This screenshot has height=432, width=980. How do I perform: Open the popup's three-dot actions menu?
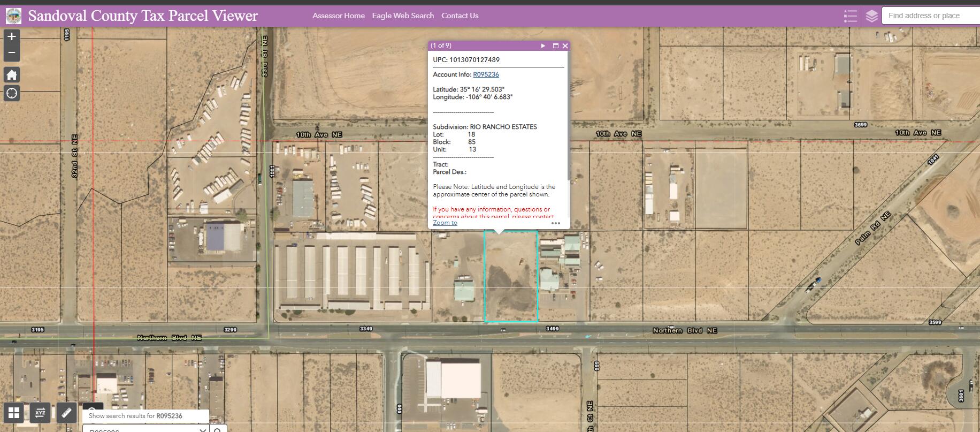pyautogui.click(x=556, y=223)
